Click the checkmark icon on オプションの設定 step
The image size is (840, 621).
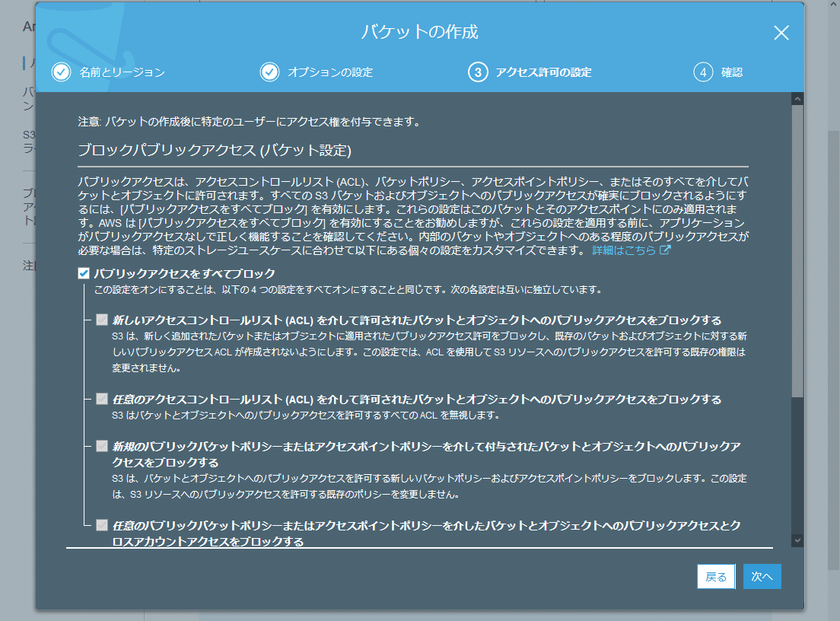coord(271,72)
